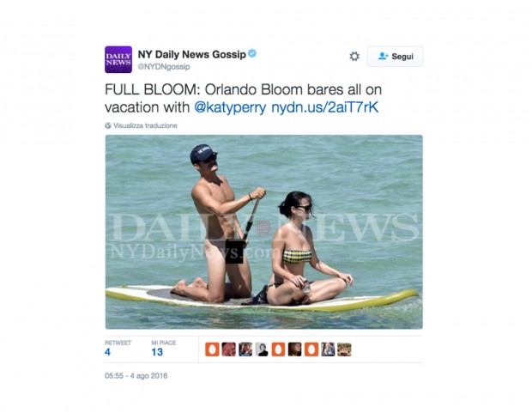Open the tweet's paddleboard photo

click(264, 232)
